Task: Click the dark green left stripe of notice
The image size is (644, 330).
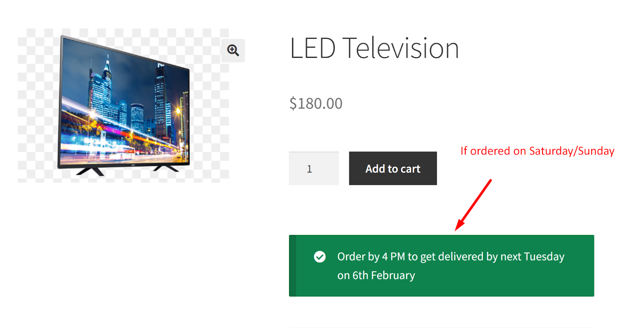Action: (x=293, y=266)
